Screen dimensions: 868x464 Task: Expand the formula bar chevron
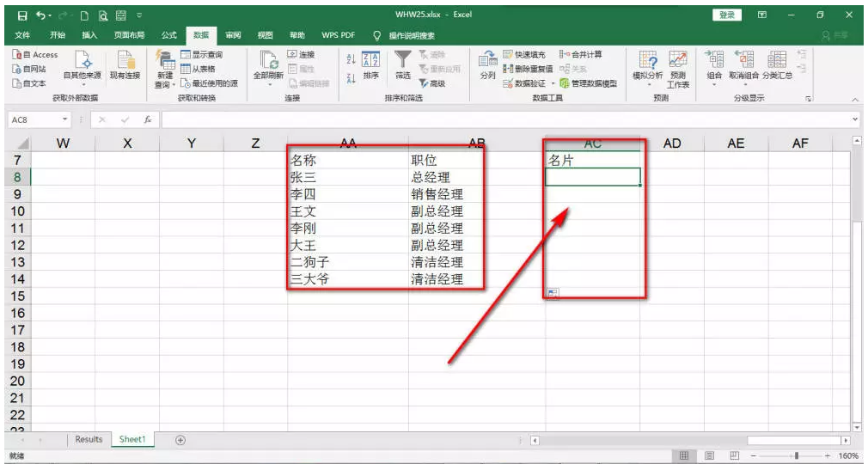pos(855,119)
